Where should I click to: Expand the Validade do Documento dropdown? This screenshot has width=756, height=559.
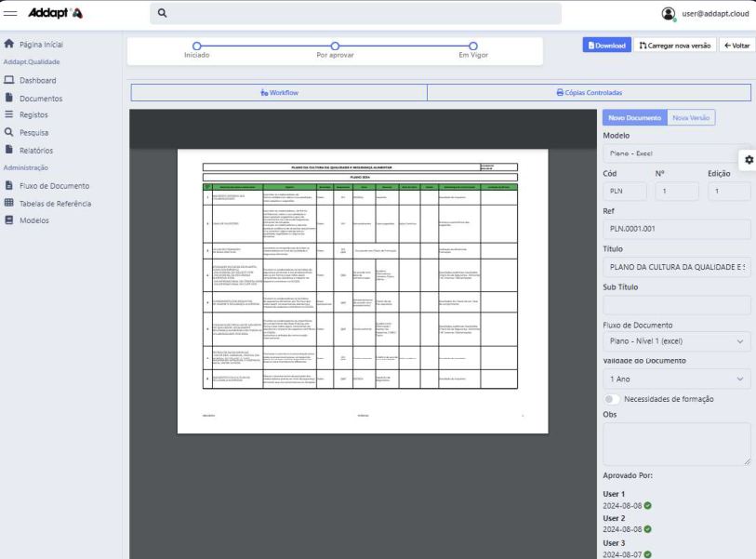click(676, 379)
